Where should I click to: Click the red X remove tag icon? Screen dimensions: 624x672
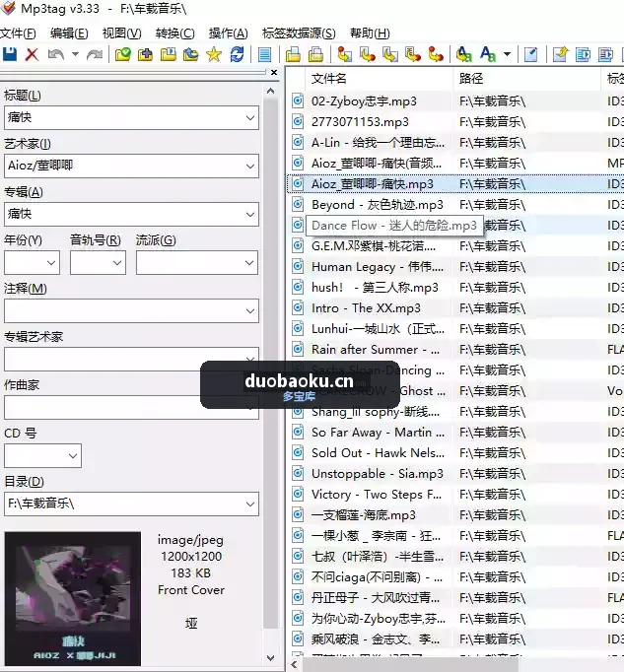(x=33, y=54)
